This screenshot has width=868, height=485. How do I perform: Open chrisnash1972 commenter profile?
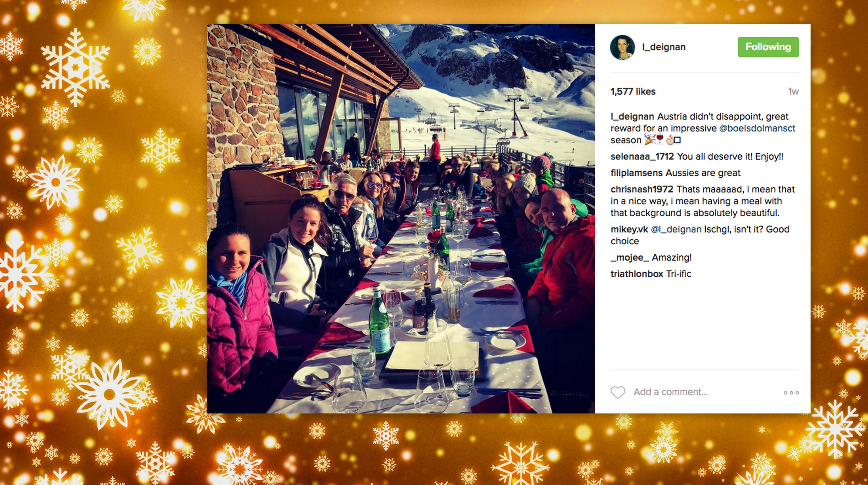click(x=642, y=189)
